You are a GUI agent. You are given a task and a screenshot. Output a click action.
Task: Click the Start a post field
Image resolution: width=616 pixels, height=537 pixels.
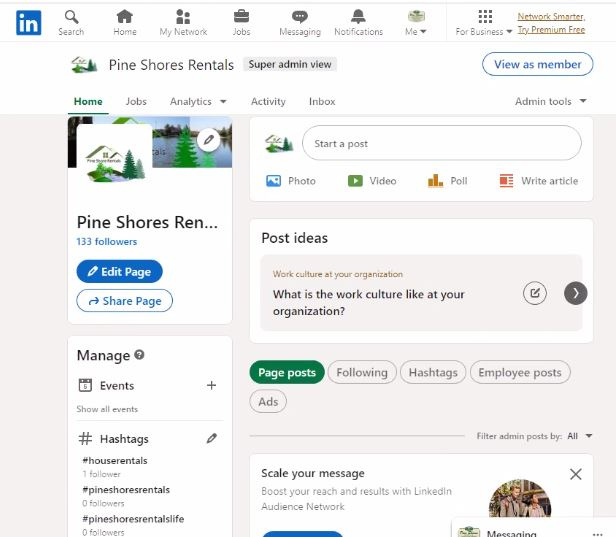[x=440, y=143]
